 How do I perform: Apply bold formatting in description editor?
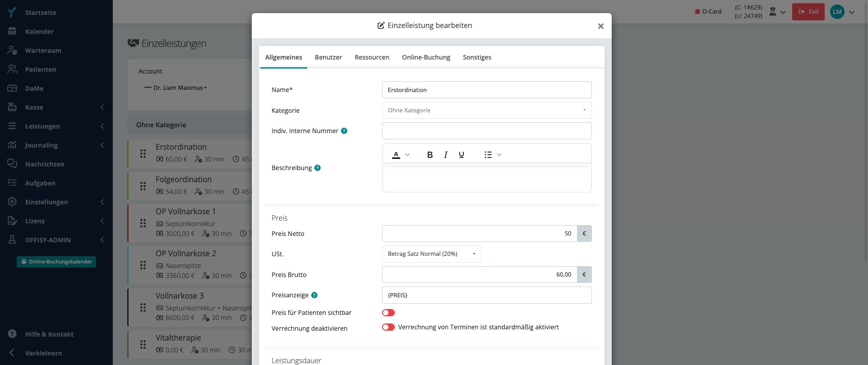(x=429, y=155)
